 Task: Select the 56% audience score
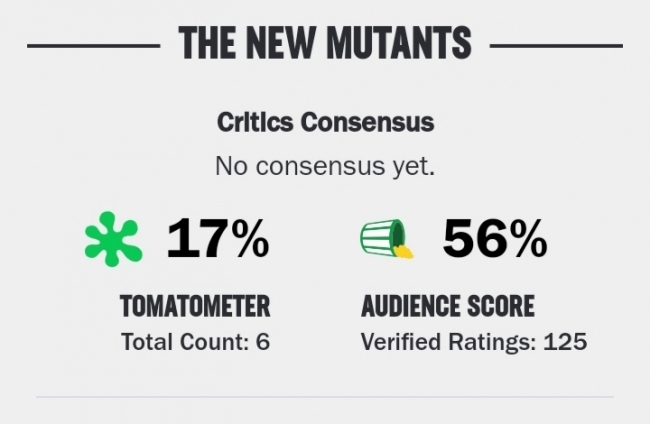click(x=495, y=239)
